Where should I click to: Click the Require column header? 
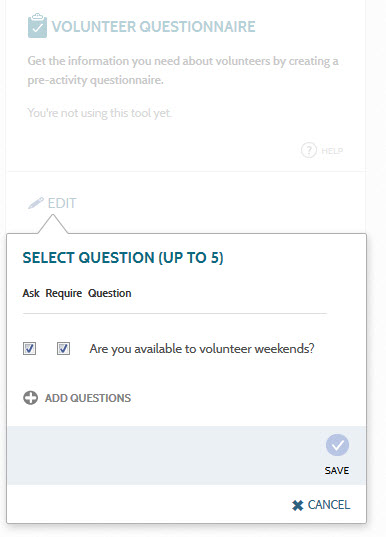[64, 294]
